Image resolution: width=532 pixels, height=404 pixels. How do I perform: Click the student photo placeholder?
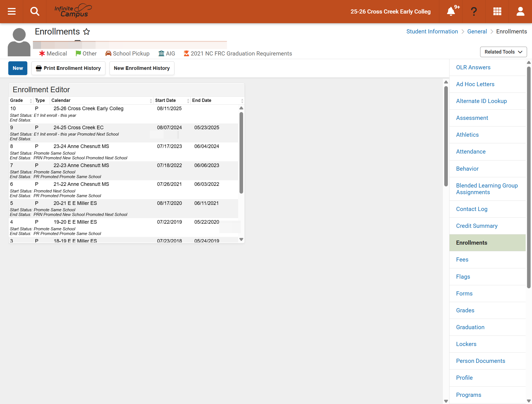pos(19,42)
